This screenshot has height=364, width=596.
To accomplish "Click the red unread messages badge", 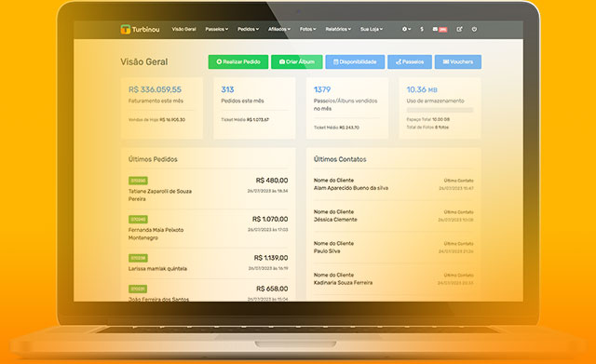I will coord(443,30).
